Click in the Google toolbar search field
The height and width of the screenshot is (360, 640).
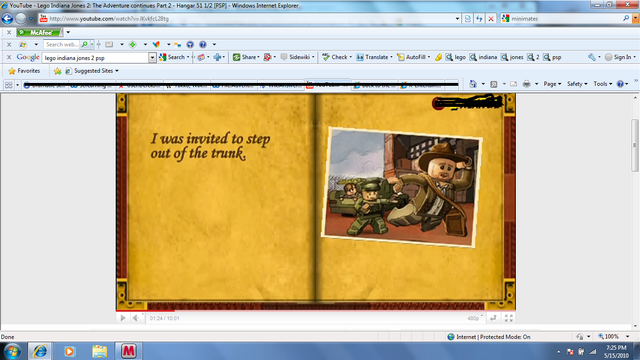tap(96, 58)
